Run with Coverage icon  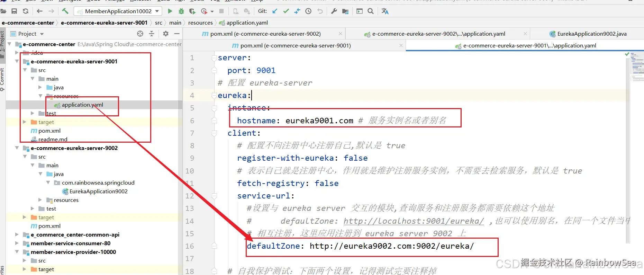pyautogui.click(x=192, y=11)
